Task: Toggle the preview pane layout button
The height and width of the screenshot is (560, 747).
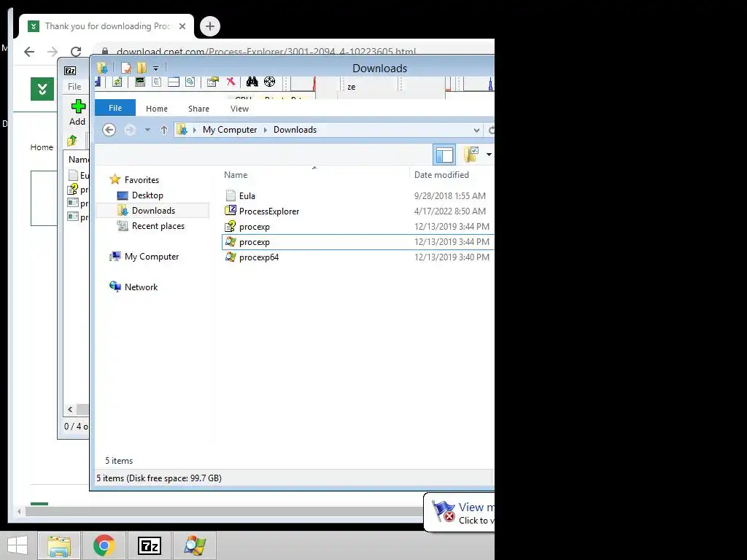Action: [444, 155]
